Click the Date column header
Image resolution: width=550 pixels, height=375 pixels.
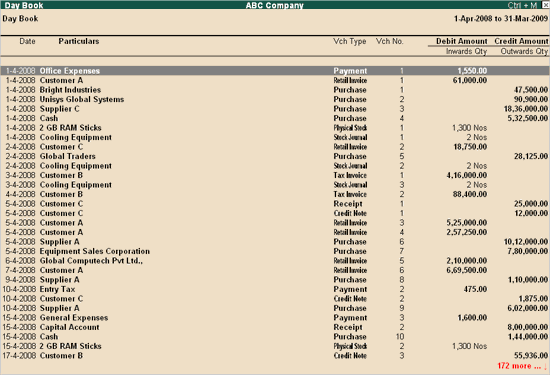coord(27,41)
